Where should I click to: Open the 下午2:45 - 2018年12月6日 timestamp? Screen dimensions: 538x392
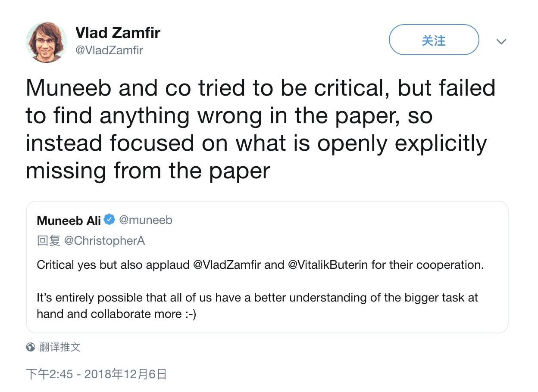pyautogui.click(x=96, y=373)
